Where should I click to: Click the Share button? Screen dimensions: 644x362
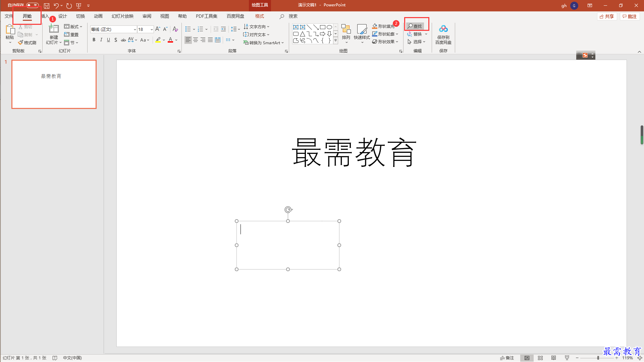click(x=607, y=16)
